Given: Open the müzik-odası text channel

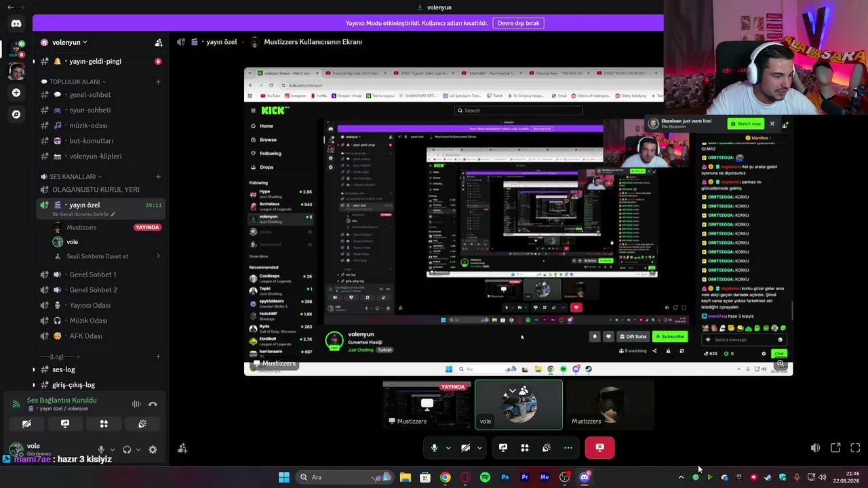Looking at the screenshot, I should 99,125.
